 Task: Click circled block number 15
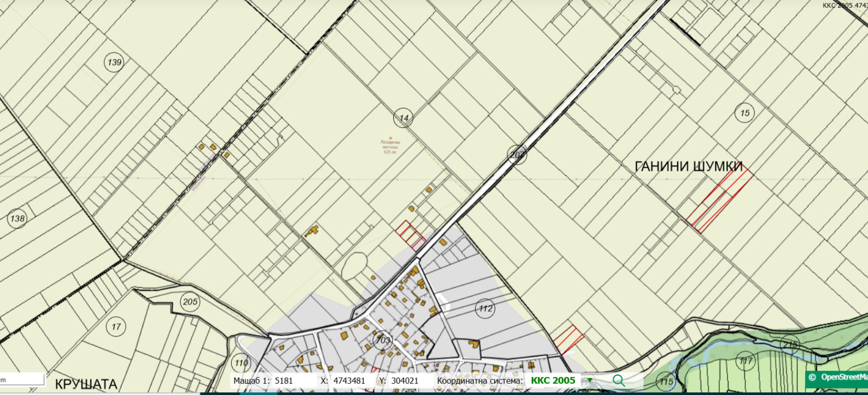[745, 113]
